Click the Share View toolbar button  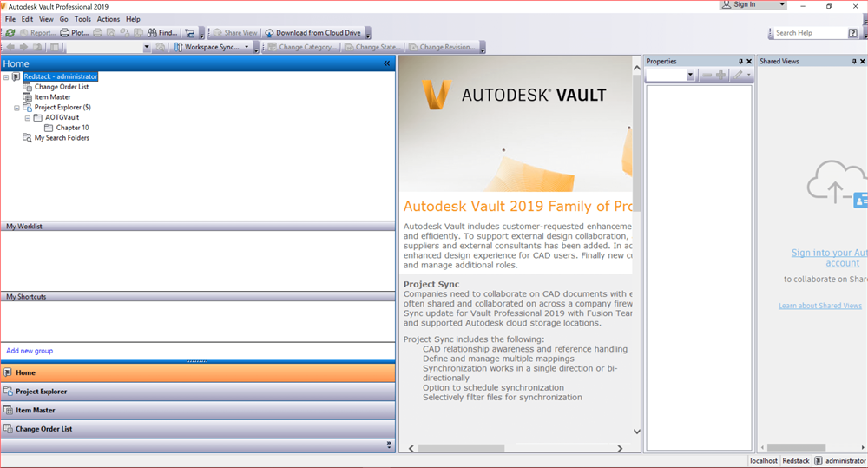pyautogui.click(x=235, y=33)
